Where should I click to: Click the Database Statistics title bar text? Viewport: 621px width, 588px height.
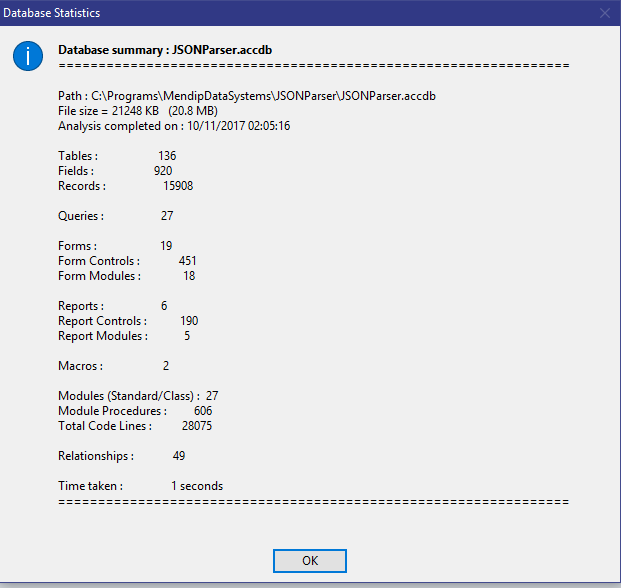click(x=51, y=13)
